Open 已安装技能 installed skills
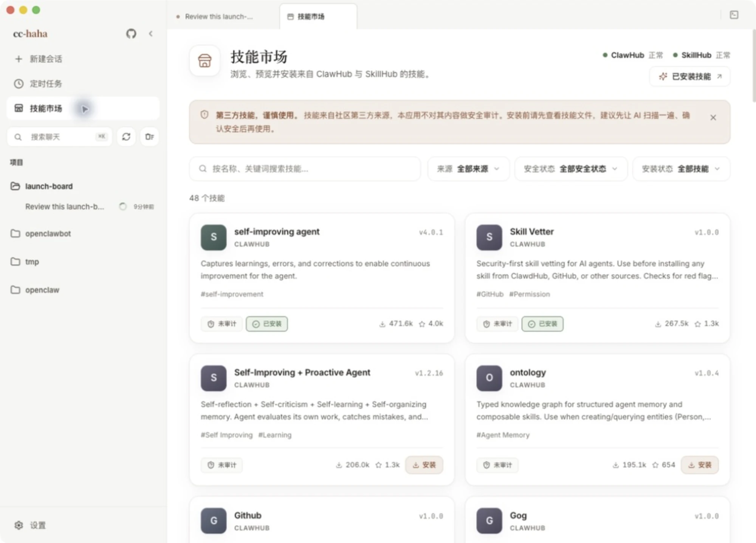Image resolution: width=756 pixels, height=543 pixels. (x=690, y=76)
